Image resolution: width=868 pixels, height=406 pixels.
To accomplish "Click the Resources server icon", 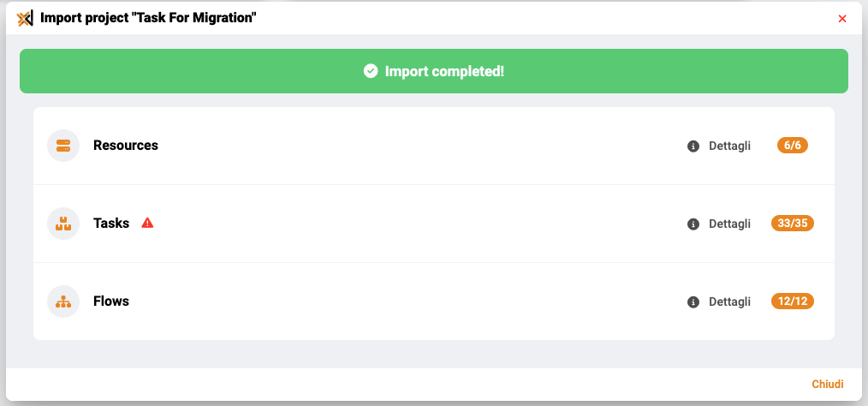I will click(x=63, y=146).
